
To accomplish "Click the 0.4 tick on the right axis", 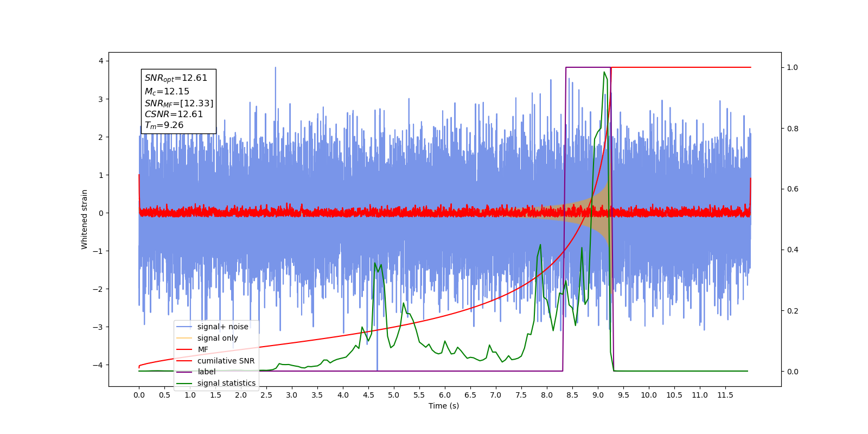I will 793,250.
